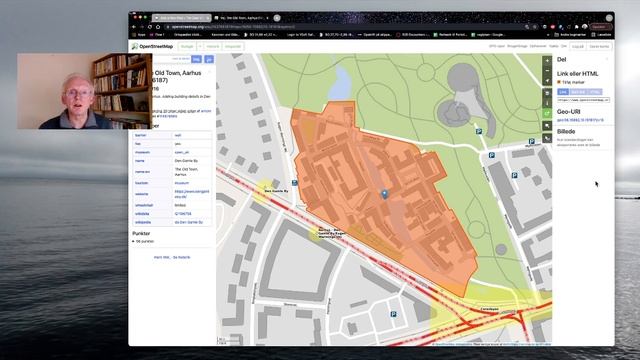Open the Apps bookmark shortcut
Screen dimensions: 640x360
[139, 35]
